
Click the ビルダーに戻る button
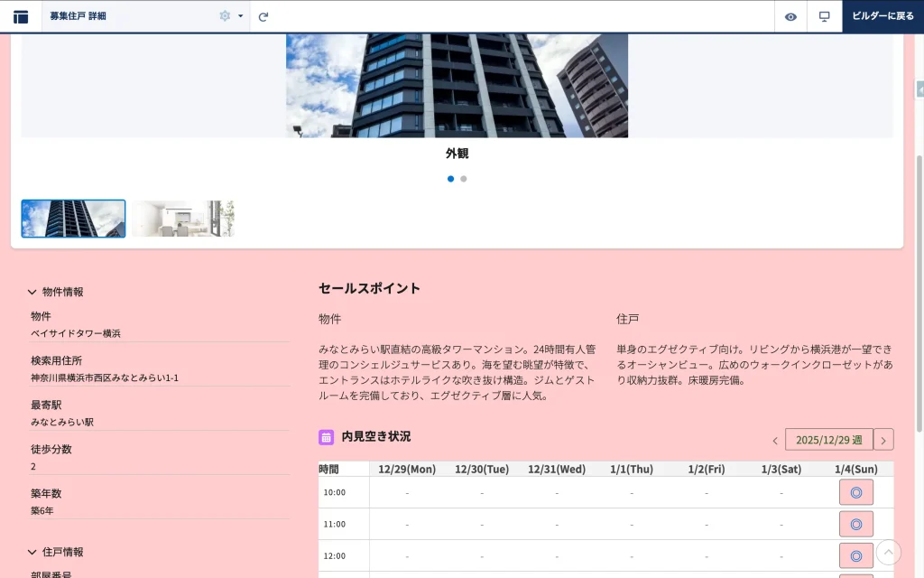point(882,16)
